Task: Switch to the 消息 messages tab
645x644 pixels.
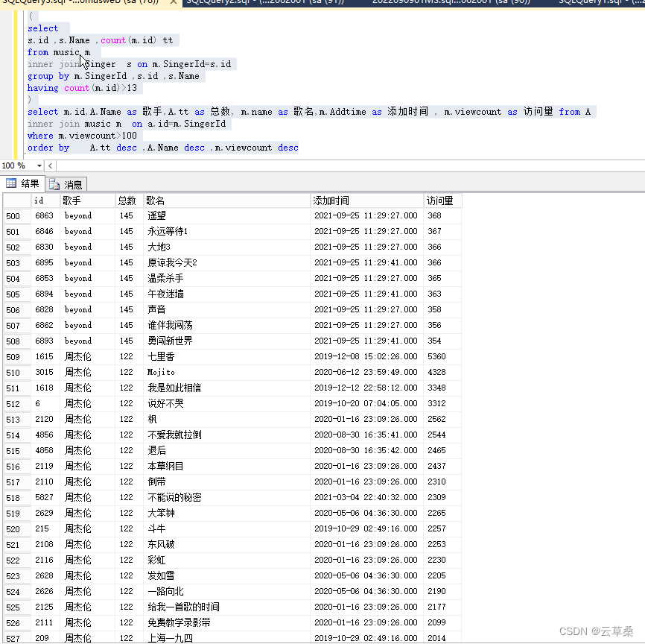Action: pyautogui.click(x=66, y=184)
